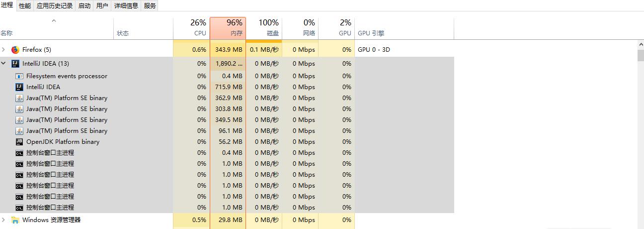Select the OpenJDK Platform binary row
The image size is (644, 229).
click(227, 142)
